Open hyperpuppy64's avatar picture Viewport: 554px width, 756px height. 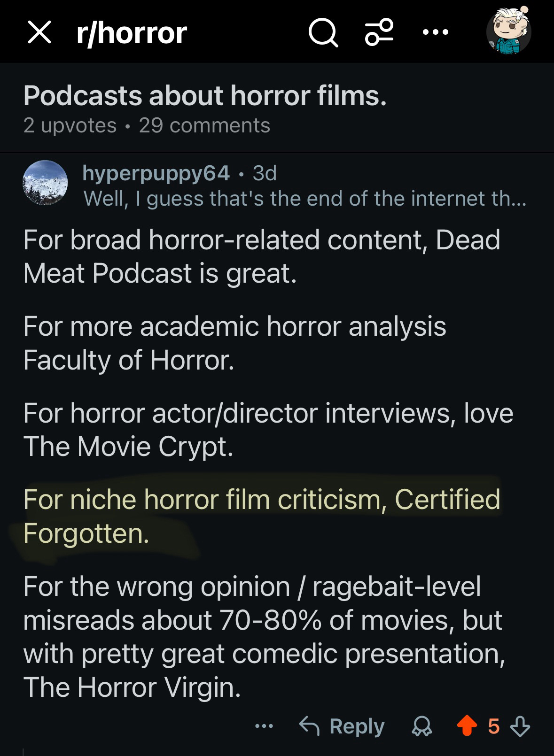pos(45,183)
